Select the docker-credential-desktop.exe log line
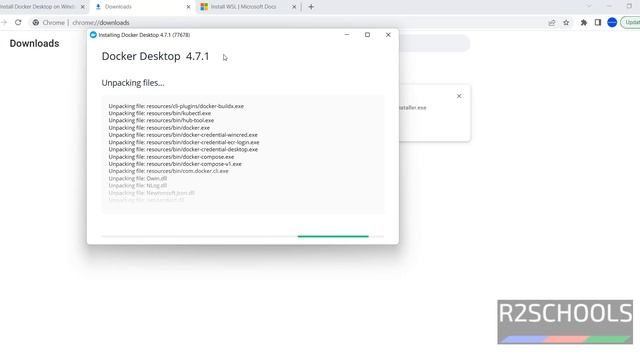The width and height of the screenshot is (640, 360). click(x=183, y=149)
